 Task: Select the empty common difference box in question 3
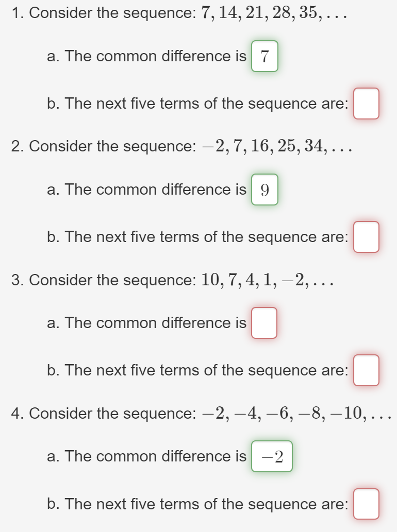coord(264,323)
